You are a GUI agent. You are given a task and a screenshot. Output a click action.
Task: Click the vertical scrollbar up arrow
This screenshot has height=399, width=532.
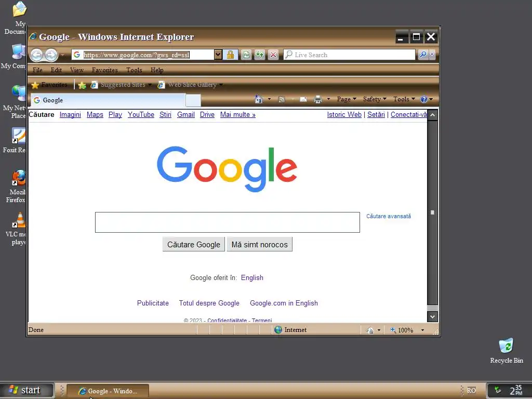point(432,115)
